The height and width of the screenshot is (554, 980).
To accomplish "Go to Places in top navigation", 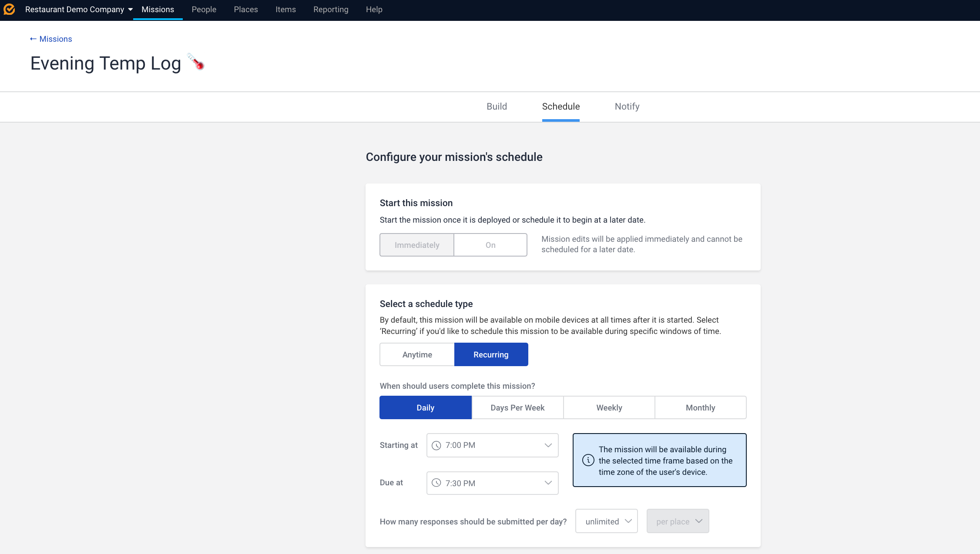I will pos(246,10).
